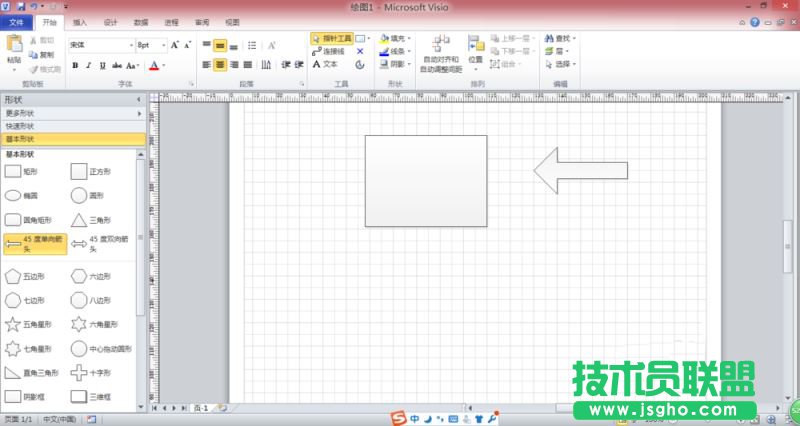
Task: Select the triangle (三角形) stencil shape
Action: (x=79, y=220)
